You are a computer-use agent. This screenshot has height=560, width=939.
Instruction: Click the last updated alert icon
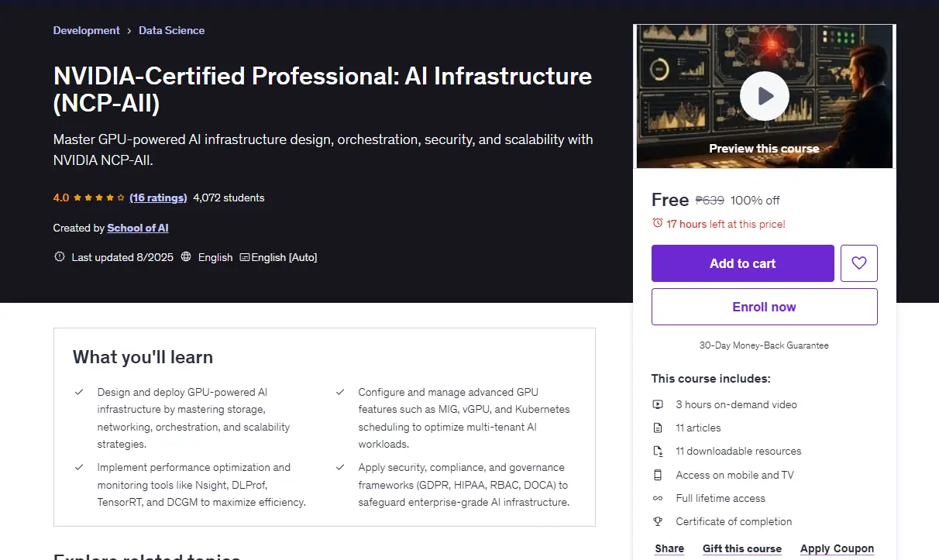[60, 257]
